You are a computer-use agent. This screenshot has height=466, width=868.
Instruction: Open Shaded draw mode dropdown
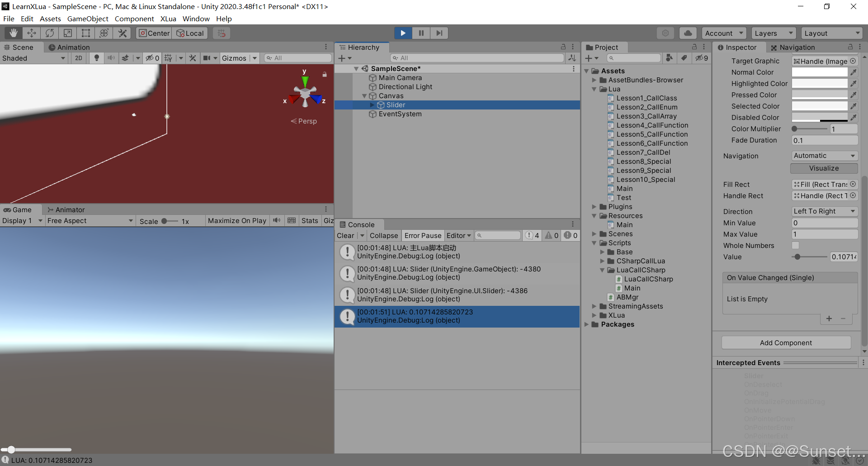click(34, 58)
